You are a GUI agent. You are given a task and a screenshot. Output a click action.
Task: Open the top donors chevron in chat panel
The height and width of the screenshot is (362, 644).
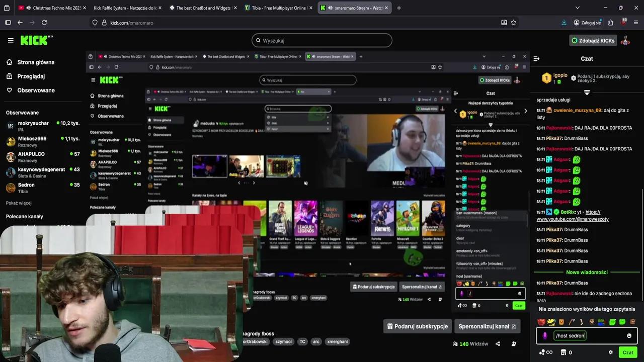pos(525,111)
